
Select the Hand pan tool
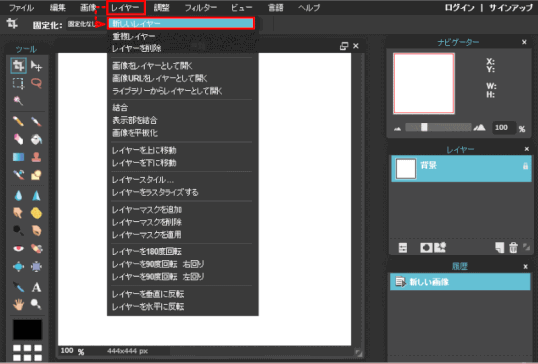coord(18,304)
